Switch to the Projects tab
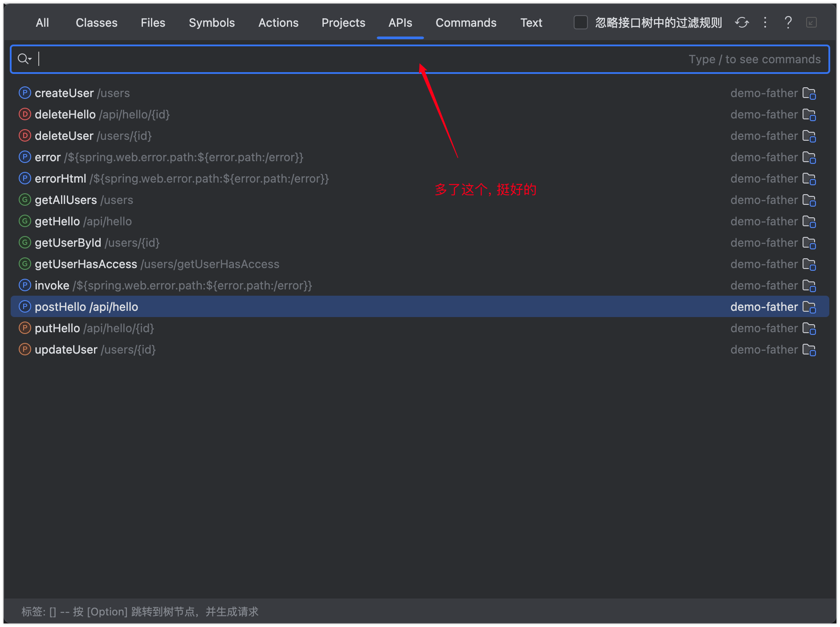Screen dimensions: 840x627 [x=343, y=23]
